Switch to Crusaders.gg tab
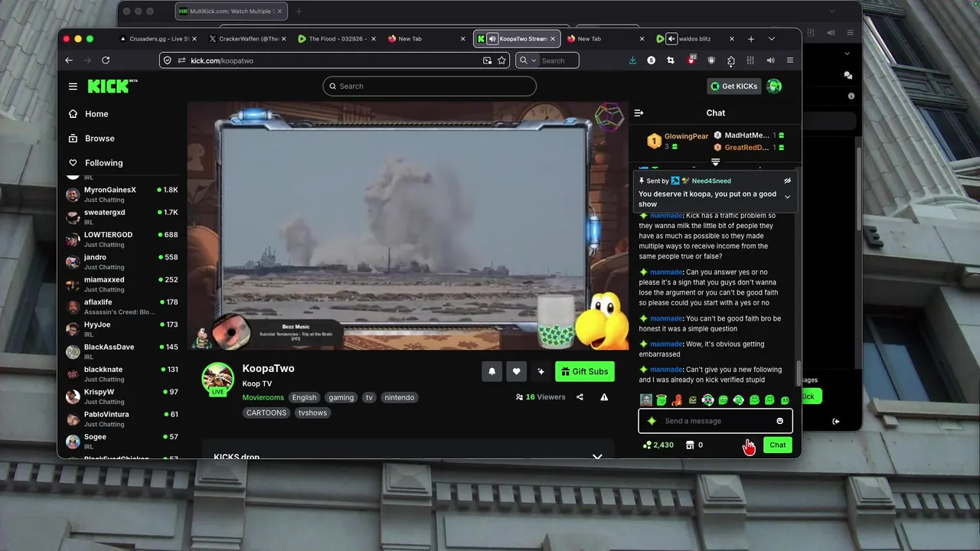The width and height of the screenshot is (980, 551). (158, 39)
